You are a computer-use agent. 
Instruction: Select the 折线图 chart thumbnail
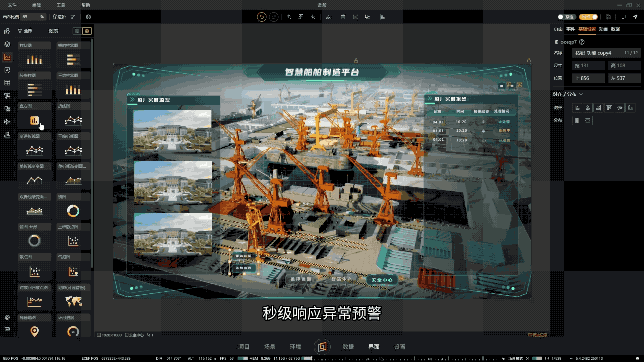click(73, 116)
